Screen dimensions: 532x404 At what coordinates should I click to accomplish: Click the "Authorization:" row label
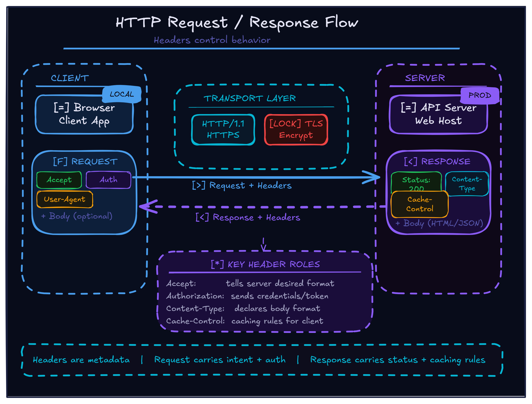[195, 296]
